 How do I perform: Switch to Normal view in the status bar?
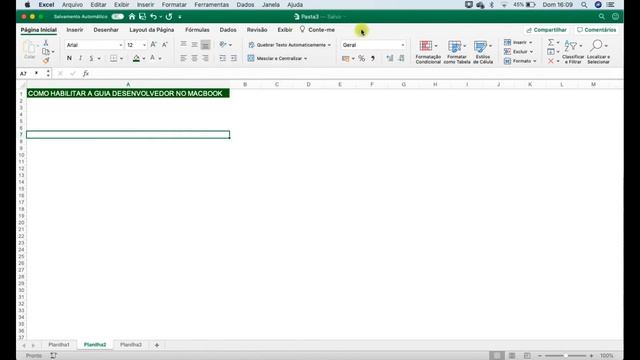pyautogui.click(x=497, y=356)
